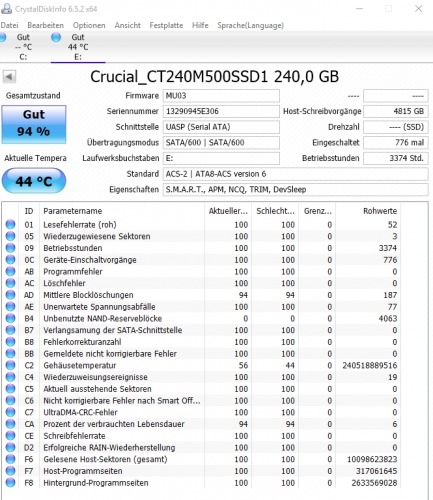Screen dimensions: 433x500
Task: Click the Parametername column header
Action: (x=122, y=211)
